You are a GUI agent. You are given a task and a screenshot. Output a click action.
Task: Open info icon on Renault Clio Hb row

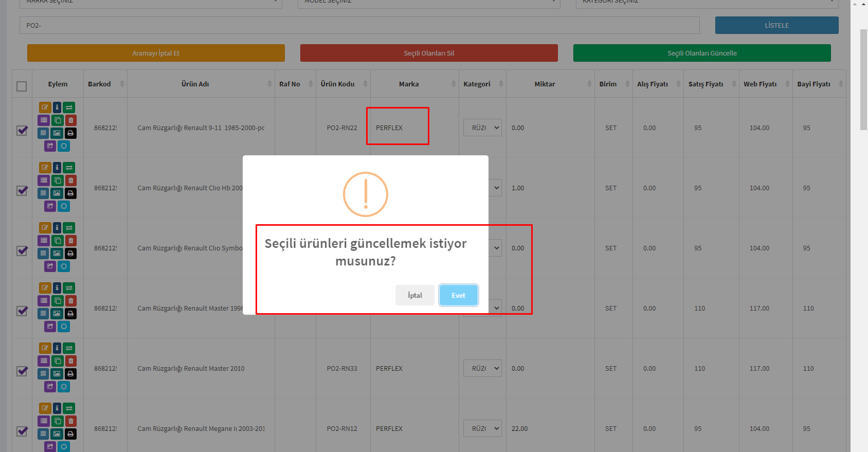(x=57, y=168)
